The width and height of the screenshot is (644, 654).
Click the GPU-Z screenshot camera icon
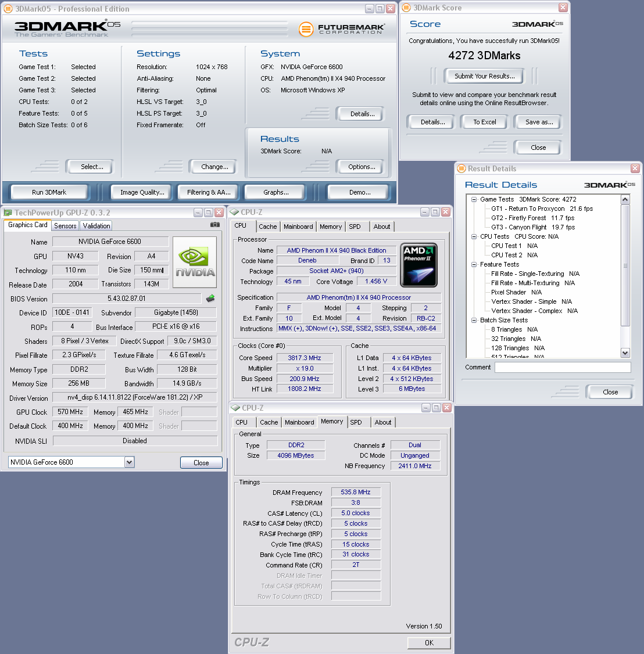coord(214,225)
